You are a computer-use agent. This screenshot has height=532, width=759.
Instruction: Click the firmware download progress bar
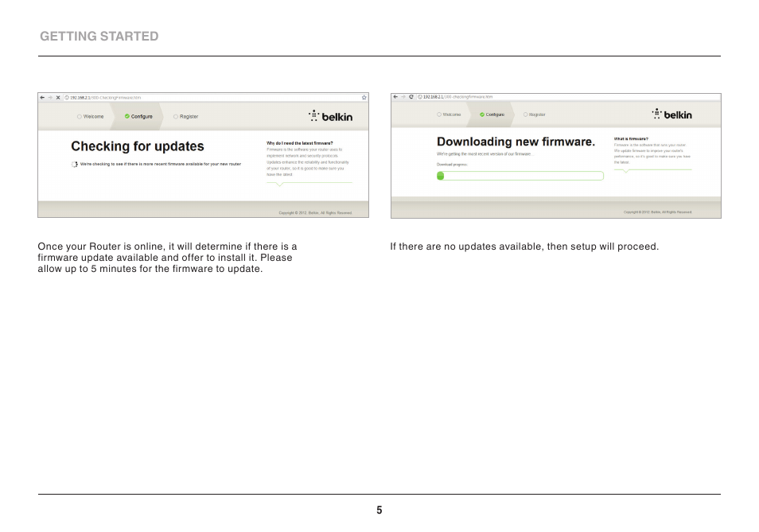pos(520,176)
